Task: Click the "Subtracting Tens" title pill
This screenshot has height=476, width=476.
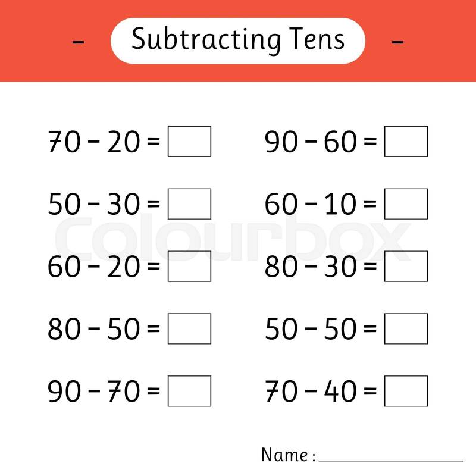Action: pyautogui.click(x=238, y=40)
